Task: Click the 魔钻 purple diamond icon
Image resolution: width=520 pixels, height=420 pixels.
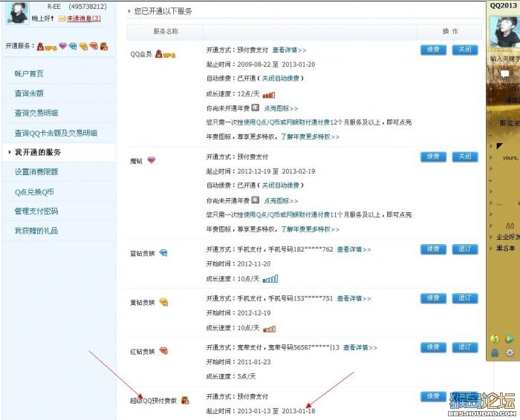Action: click(152, 160)
